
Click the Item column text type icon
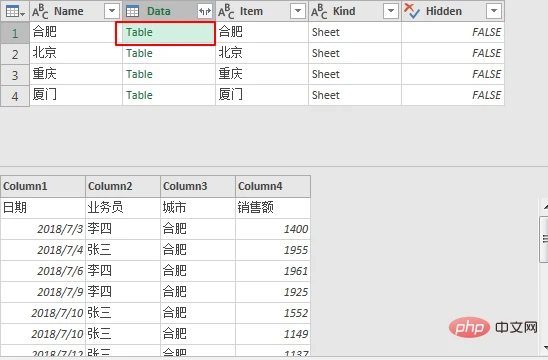tap(226, 12)
